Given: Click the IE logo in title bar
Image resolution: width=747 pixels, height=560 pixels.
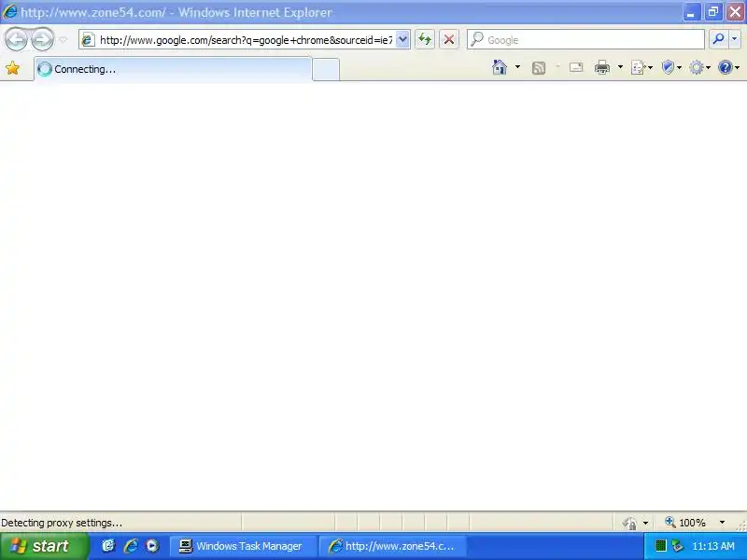Looking at the screenshot, I should (x=9, y=12).
